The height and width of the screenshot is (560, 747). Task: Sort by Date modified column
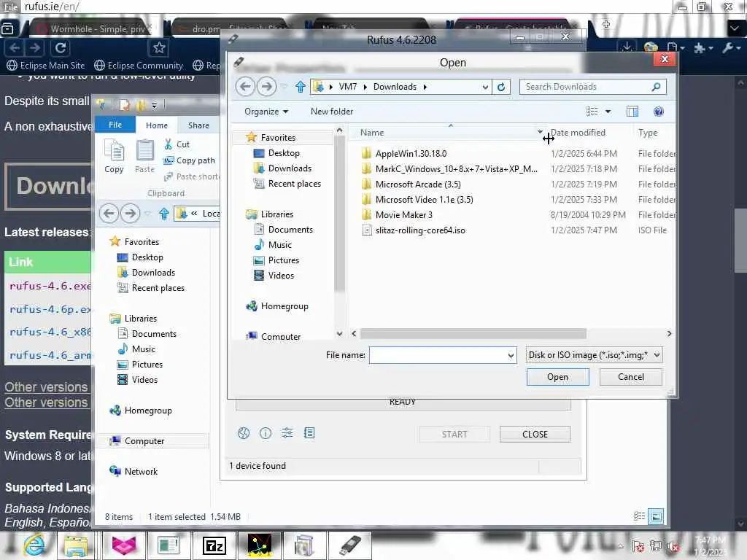578,133
